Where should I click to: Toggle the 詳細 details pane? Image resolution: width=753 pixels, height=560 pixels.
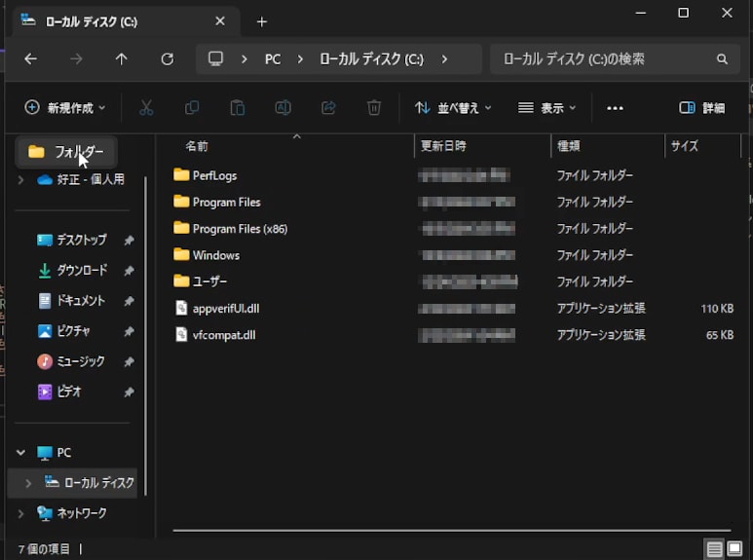coord(701,107)
